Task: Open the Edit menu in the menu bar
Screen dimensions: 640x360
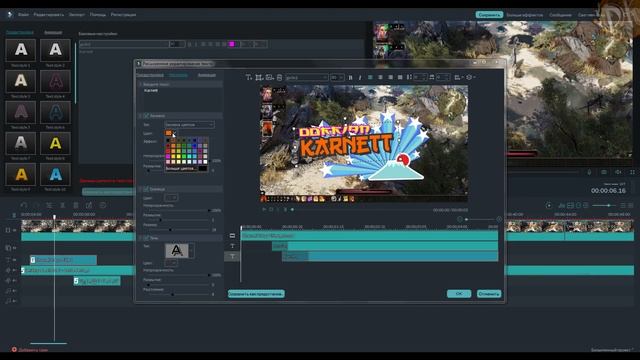Action: point(49,15)
